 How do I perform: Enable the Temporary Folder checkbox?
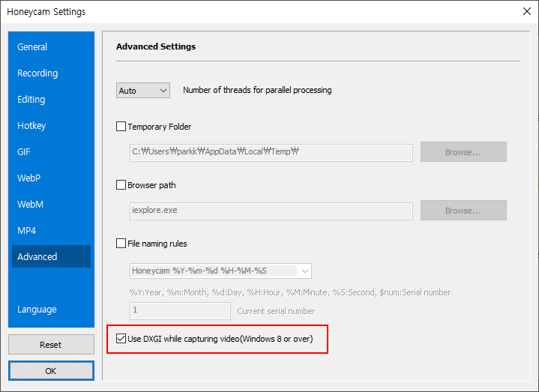tap(121, 127)
